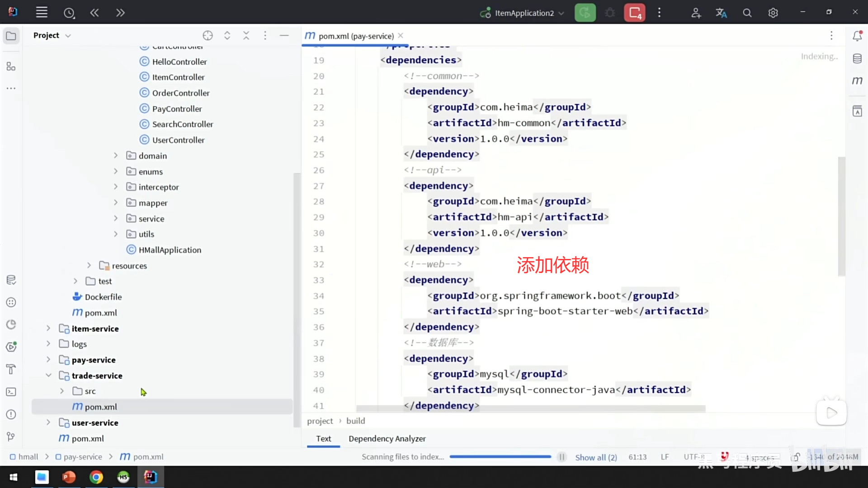Image resolution: width=868 pixels, height=488 pixels.
Task: Switch to the Dependency Analyzer tab
Action: [x=387, y=439]
